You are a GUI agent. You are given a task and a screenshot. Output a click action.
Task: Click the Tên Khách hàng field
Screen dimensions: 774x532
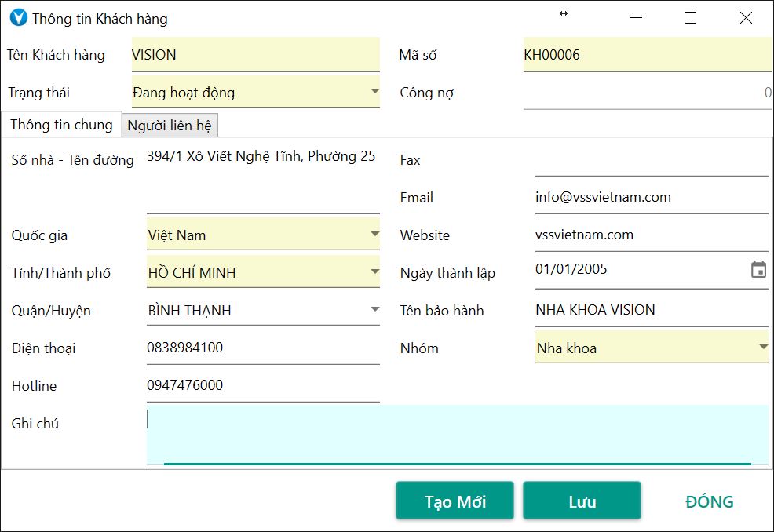tap(255, 55)
